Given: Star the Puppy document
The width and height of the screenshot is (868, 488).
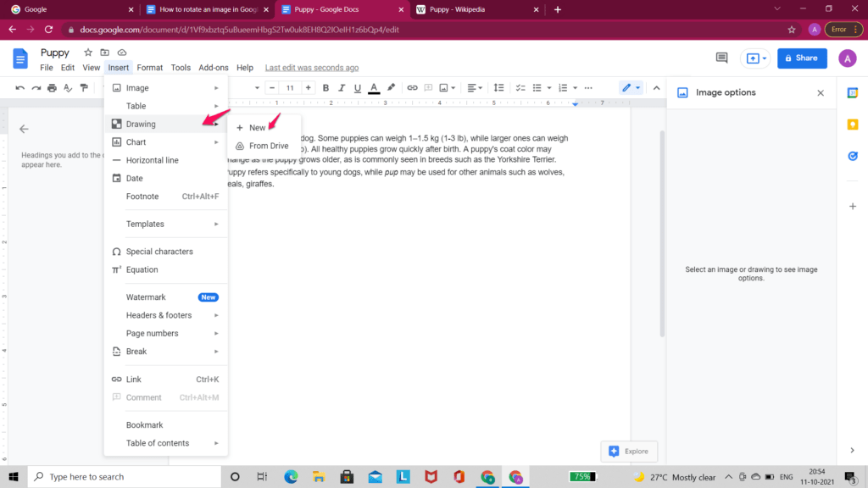Looking at the screenshot, I should tap(87, 52).
